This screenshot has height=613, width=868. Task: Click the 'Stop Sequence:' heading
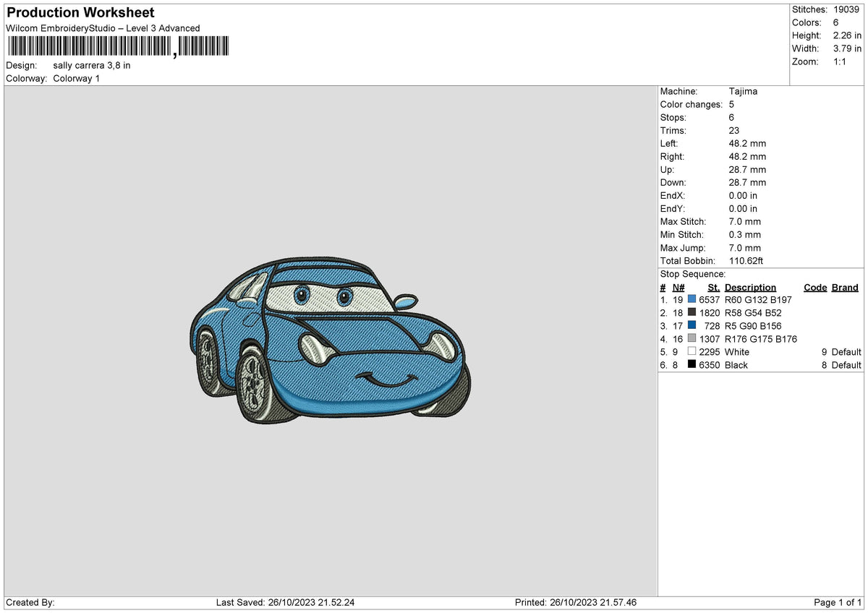coord(693,274)
